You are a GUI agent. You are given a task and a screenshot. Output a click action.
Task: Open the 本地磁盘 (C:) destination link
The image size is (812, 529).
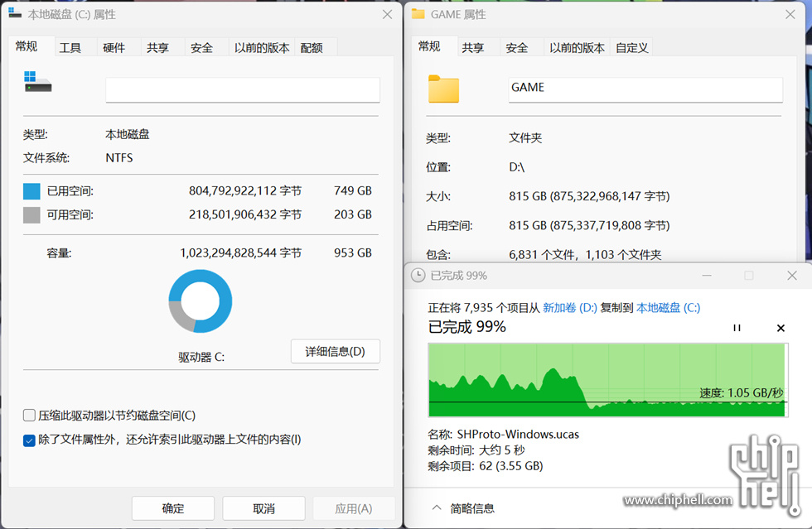(668, 308)
